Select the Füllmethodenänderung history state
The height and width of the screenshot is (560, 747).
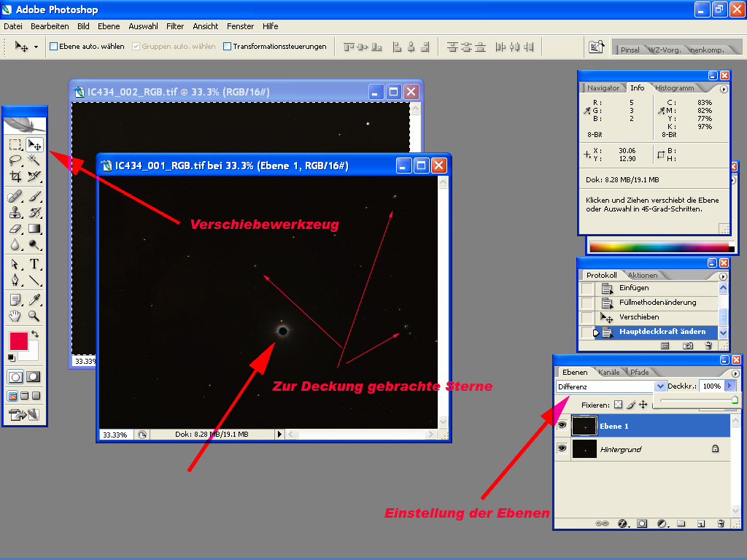point(657,303)
